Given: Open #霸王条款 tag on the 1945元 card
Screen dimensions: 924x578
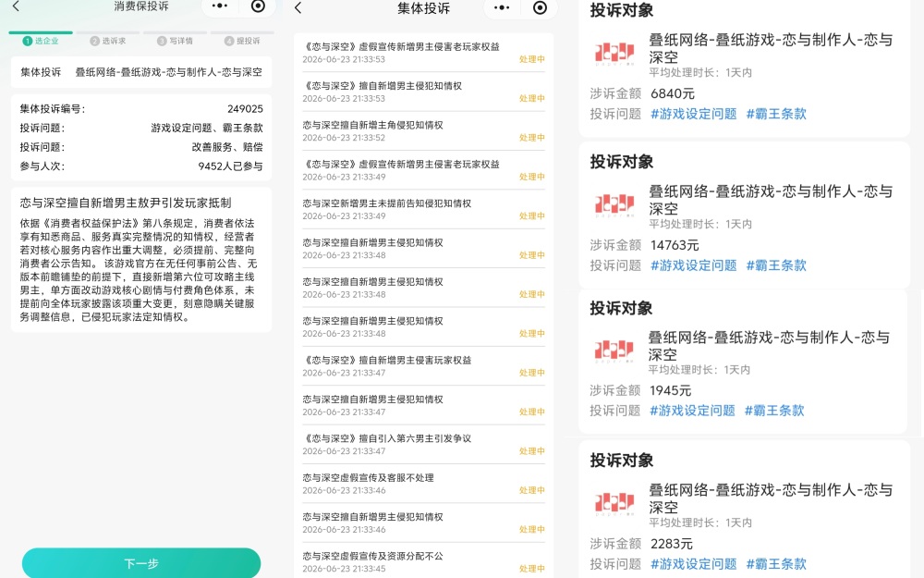Looking at the screenshot, I should pos(774,411).
